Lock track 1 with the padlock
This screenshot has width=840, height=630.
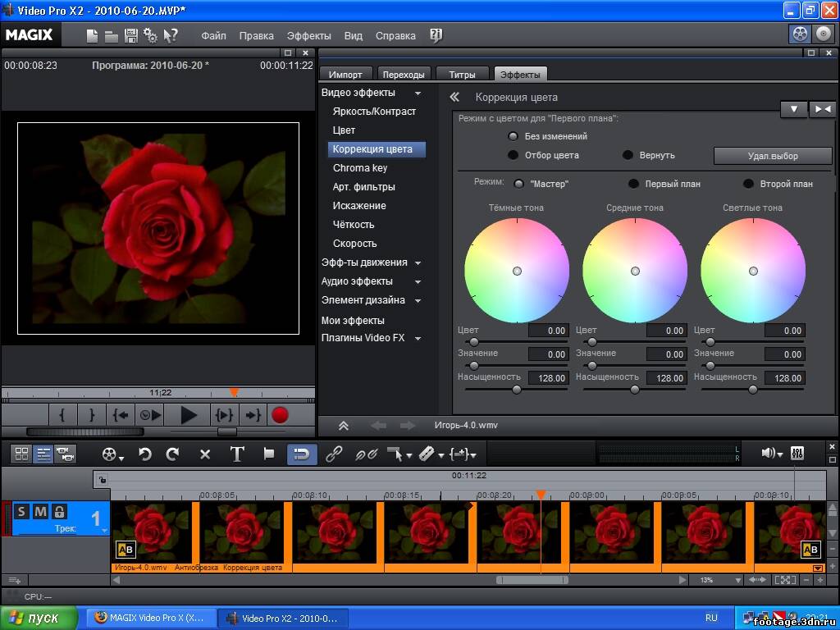coord(59,511)
